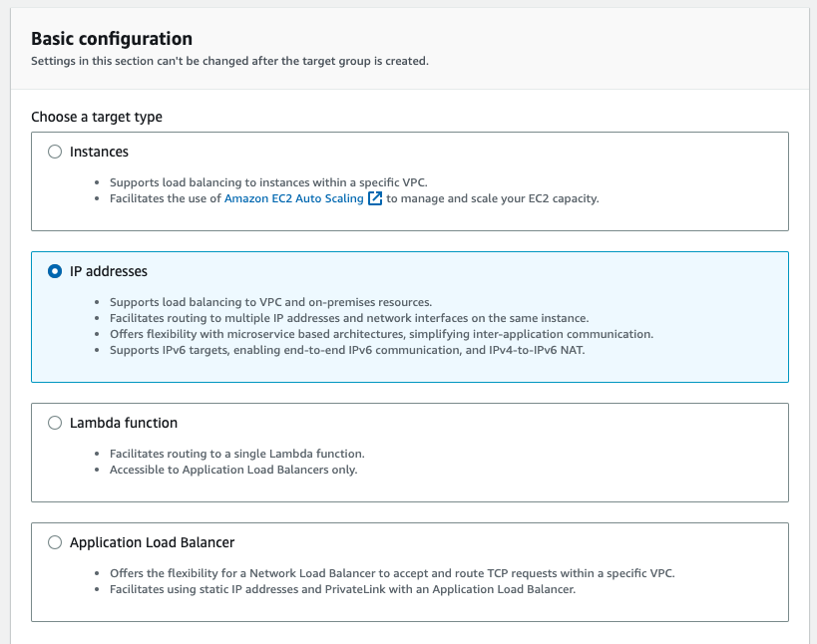Image resolution: width=817 pixels, height=644 pixels.
Task: Click the settings can't be changed notice
Action: [229, 61]
